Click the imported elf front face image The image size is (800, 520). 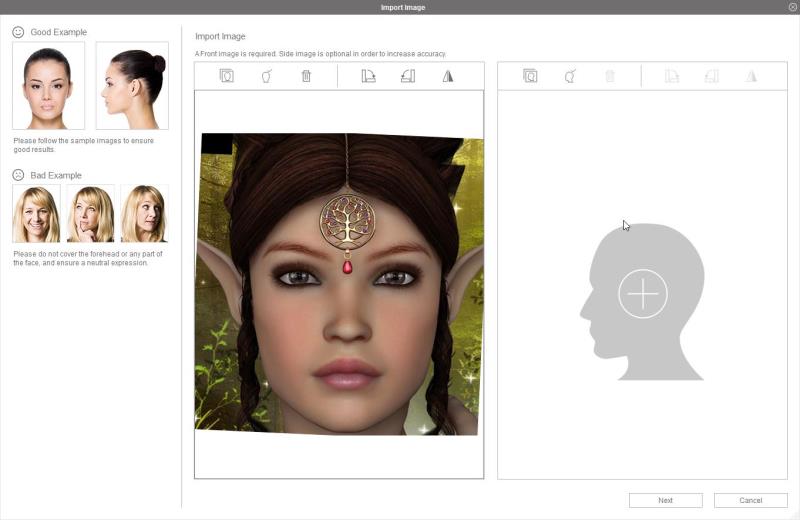[x=338, y=285]
